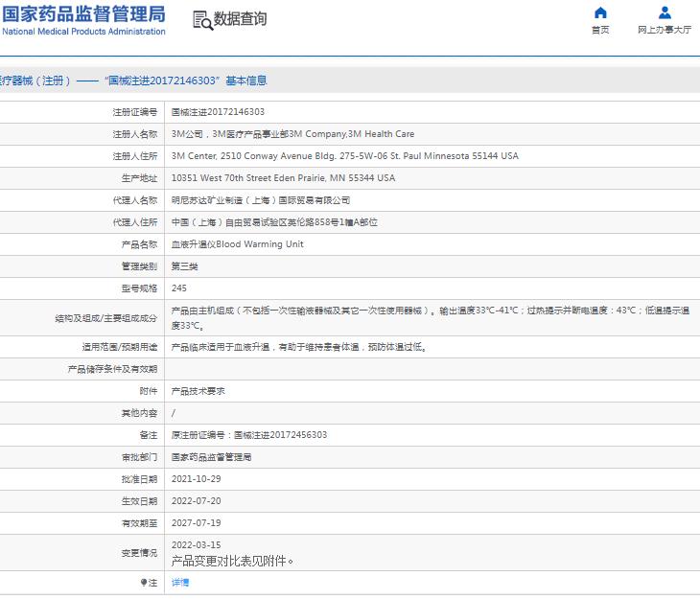Image resolution: width=700 pixels, height=599 pixels.
Task: Open 网上办事大厅 via the person icon
Action: [665, 12]
